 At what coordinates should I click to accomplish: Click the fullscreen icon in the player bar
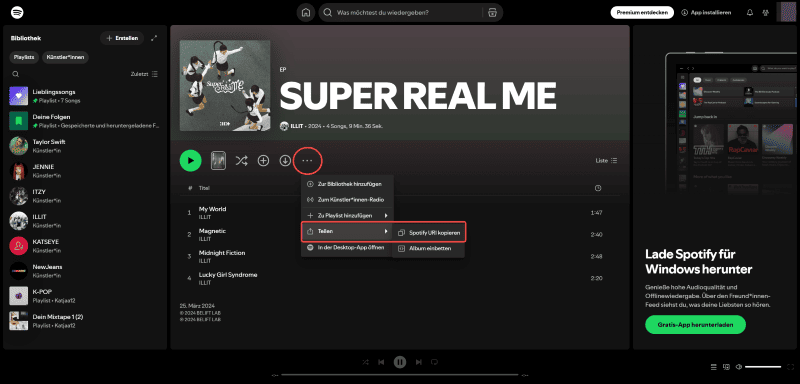(x=790, y=367)
